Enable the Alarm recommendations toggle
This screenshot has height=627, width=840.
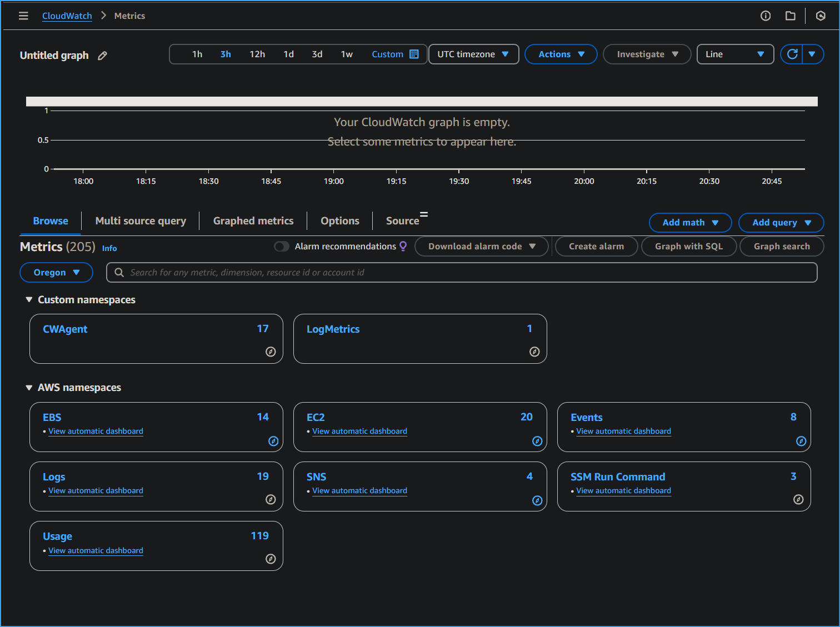click(x=282, y=246)
